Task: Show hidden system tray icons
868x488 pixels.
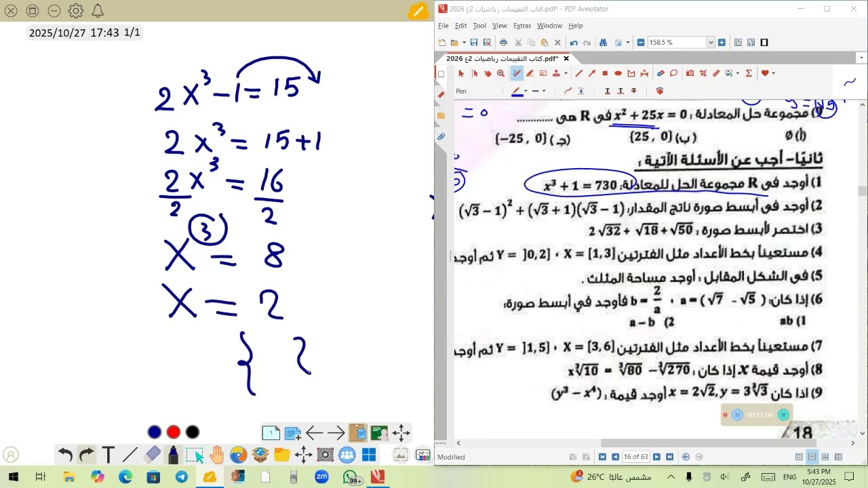Action: [x=671, y=477]
